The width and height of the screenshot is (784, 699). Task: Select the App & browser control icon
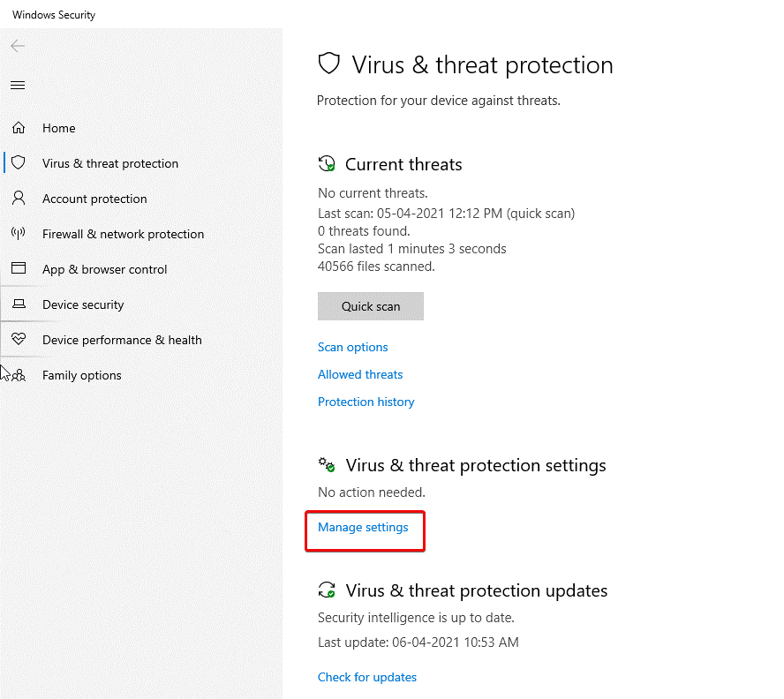tap(19, 269)
